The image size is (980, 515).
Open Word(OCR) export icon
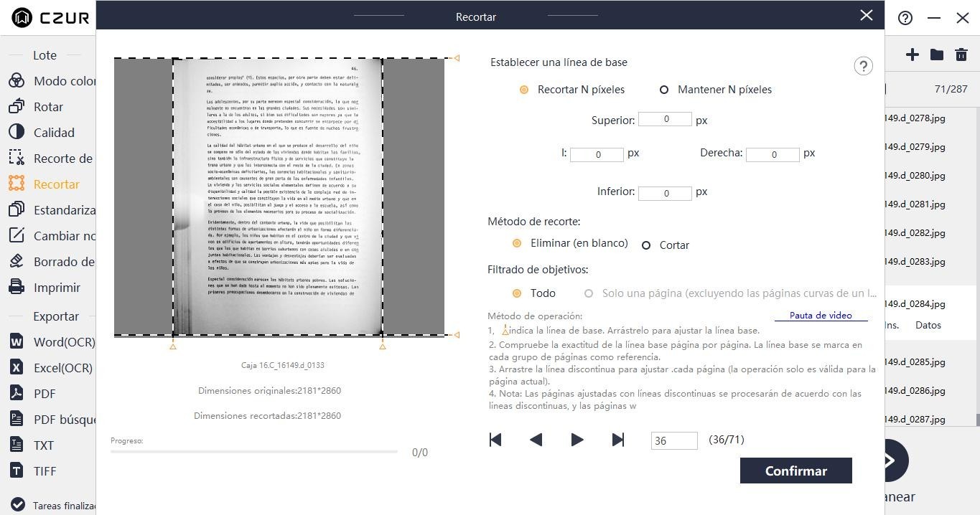point(17,341)
